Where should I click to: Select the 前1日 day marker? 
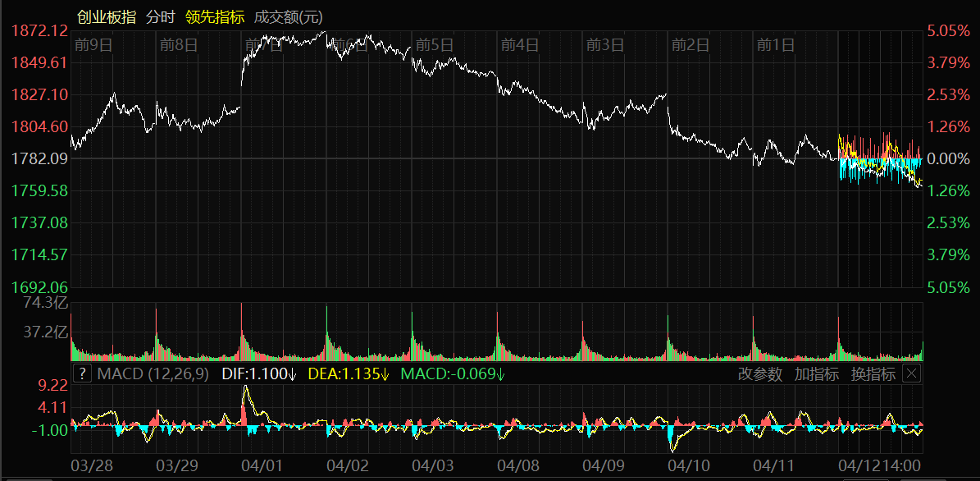(x=776, y=44)
